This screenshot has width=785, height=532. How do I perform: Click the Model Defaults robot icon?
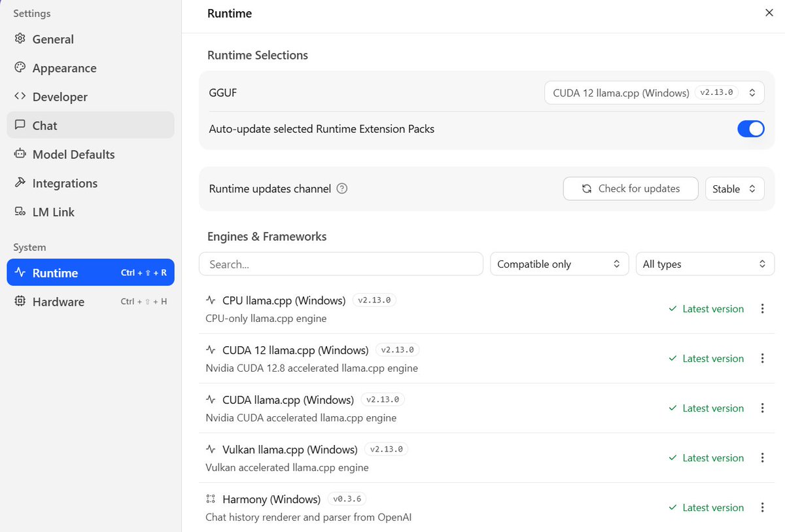click(x=20, y=154)
